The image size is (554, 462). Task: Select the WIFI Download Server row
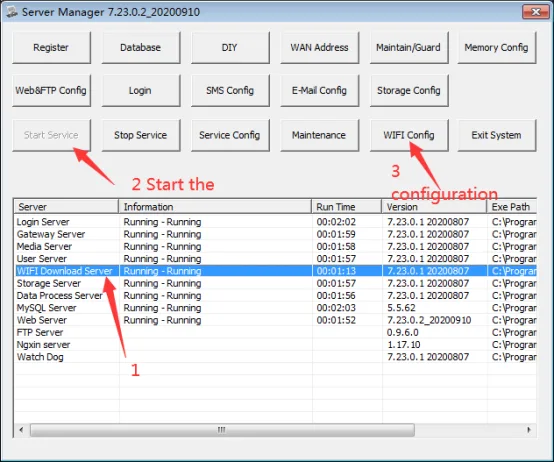[275, 271]
